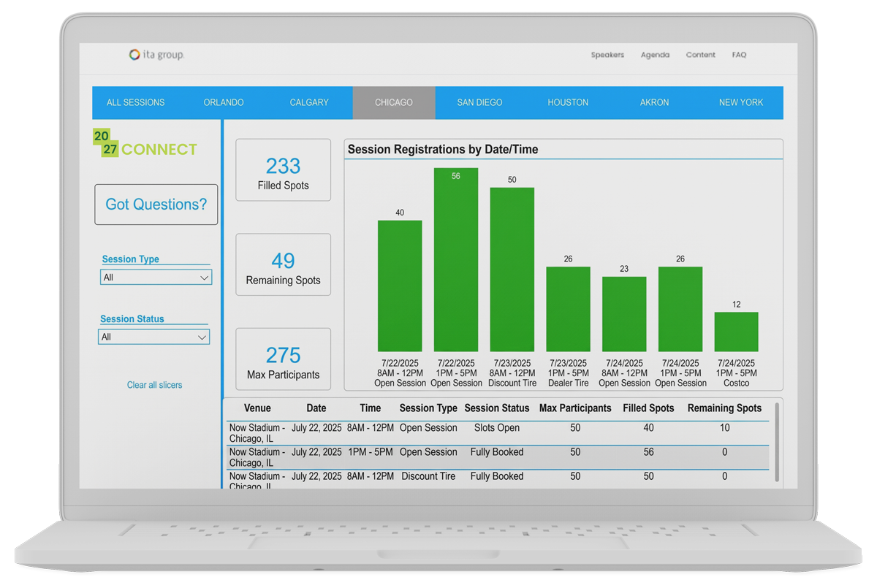Sort by the Date column header
The width and height of the screenshot is (877, 588).
[316, 408]
